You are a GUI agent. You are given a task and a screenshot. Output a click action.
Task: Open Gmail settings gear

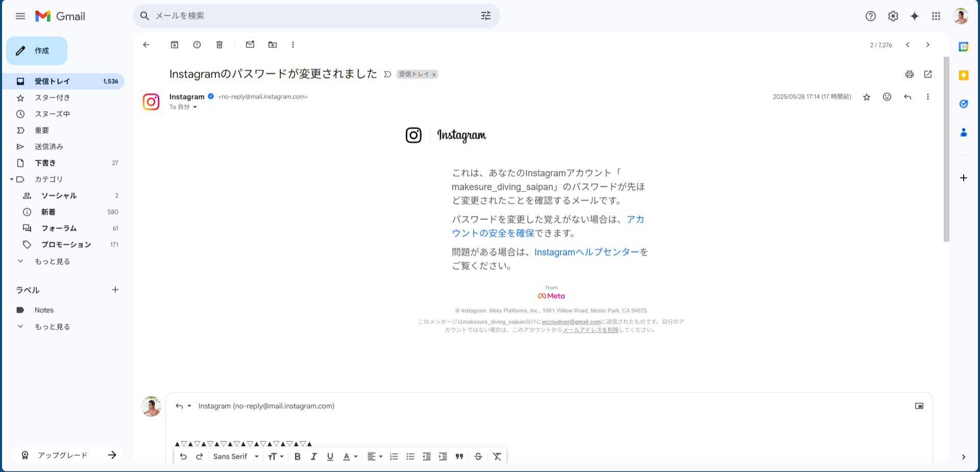click(893, 16)
